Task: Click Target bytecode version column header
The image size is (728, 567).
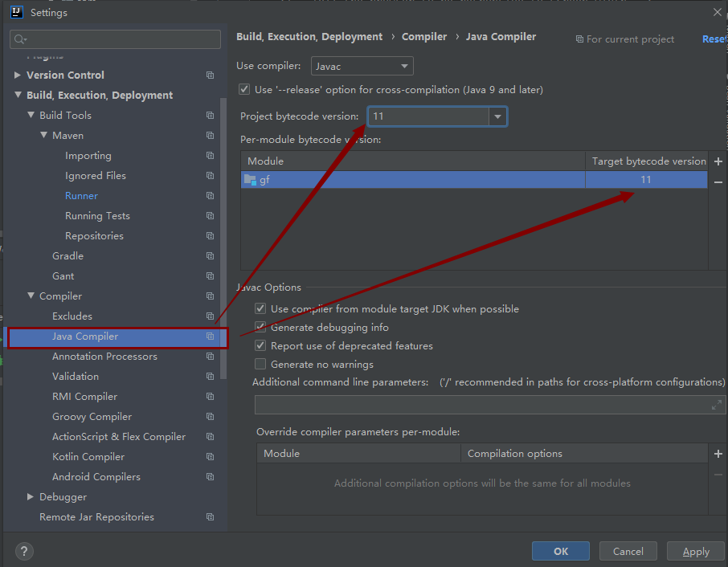Action: click(647, 161)
